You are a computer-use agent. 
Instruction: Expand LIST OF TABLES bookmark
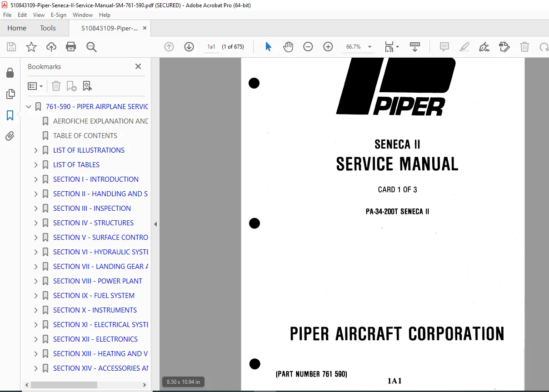tap(36, 165)
